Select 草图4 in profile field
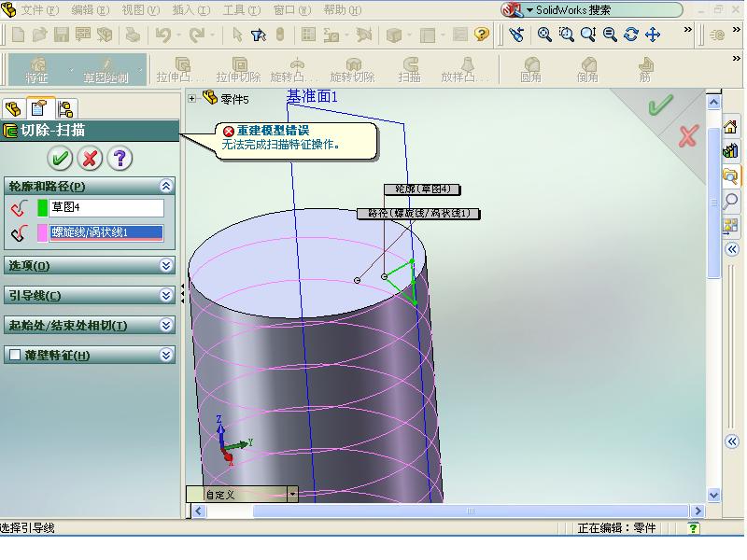Viewport: 747px width, 560px height. [106, 207]
